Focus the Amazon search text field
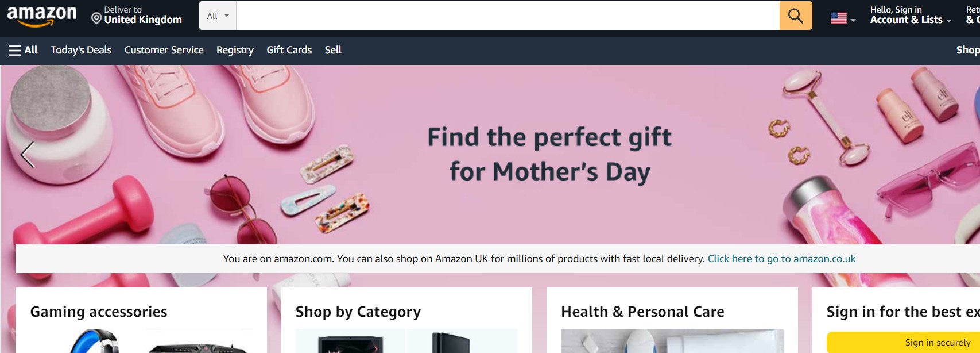The image size is (980, 353). tap(508, 16)
